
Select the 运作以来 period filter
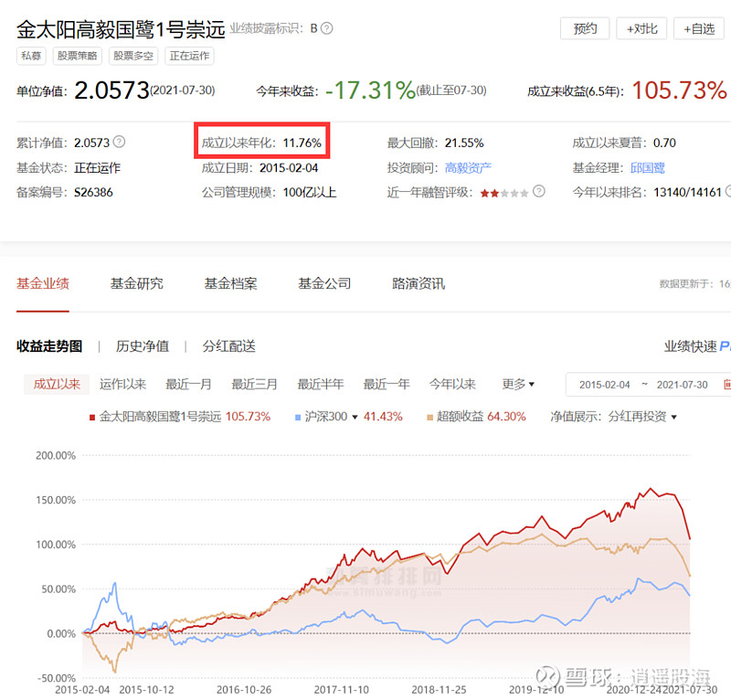click(122, 385)
